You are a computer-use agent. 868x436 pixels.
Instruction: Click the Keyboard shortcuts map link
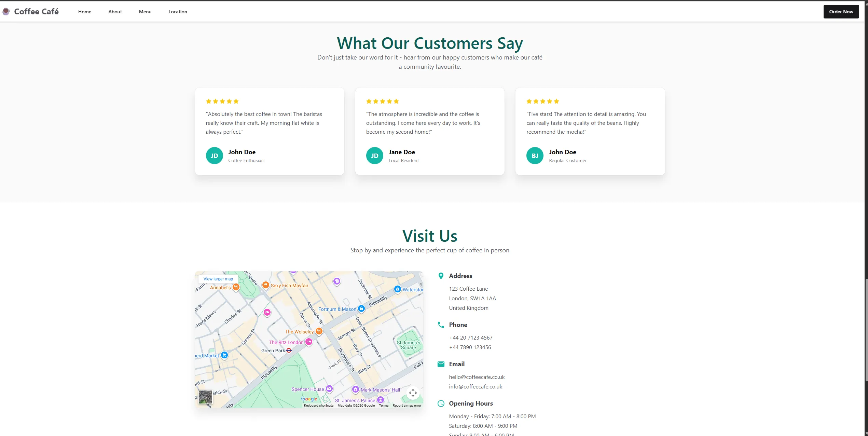[318, 406]
